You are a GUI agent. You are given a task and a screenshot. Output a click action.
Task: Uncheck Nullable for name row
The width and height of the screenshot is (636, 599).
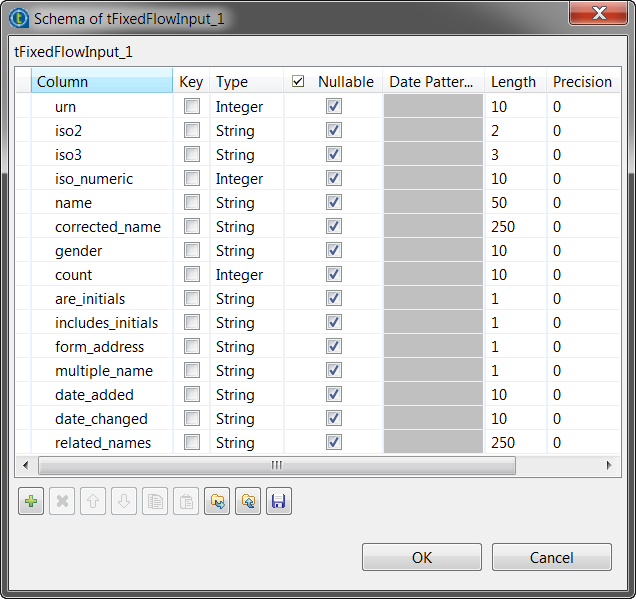point(334,202)
